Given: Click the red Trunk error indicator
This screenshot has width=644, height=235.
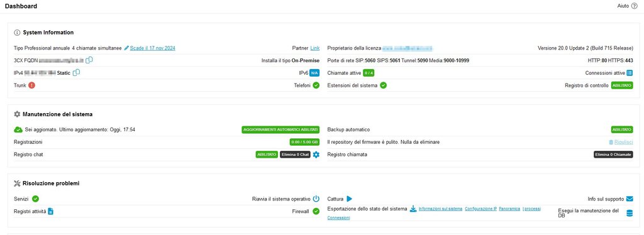Looking at the screenshot, I should (x=31, y=85).
